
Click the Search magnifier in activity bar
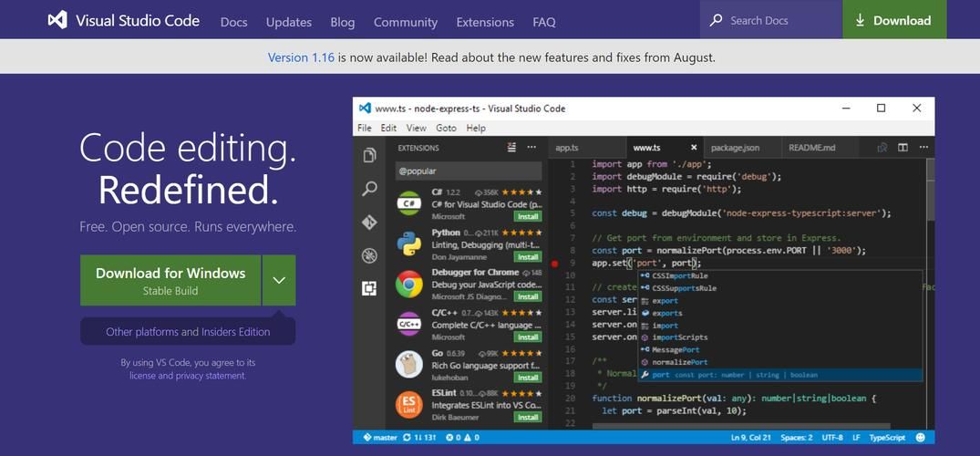click(x=369, y=189)
